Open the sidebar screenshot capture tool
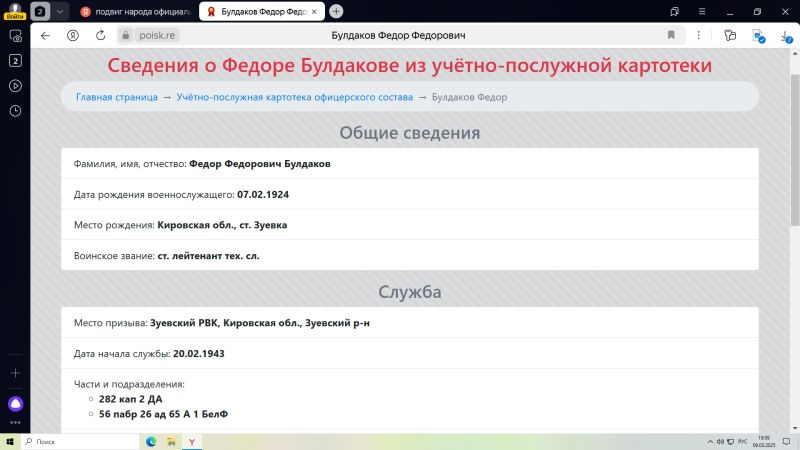The height and width of the screenshot is (450, 800). click(x=15, y=36)
